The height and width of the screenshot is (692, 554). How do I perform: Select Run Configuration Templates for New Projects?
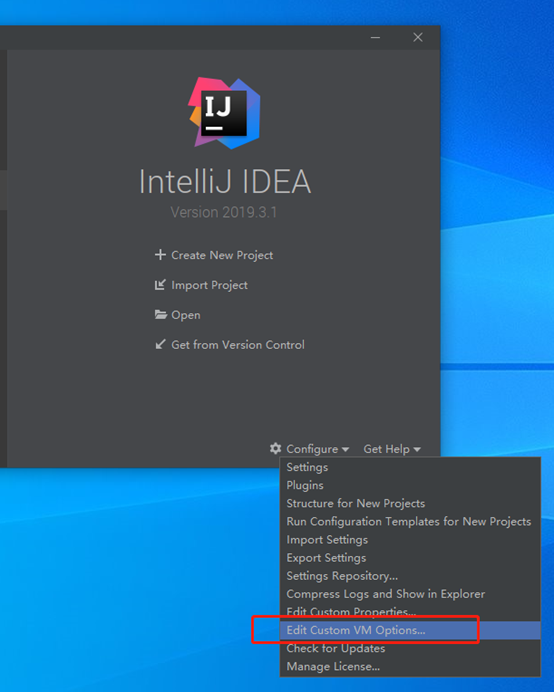[x=410, y=521]
